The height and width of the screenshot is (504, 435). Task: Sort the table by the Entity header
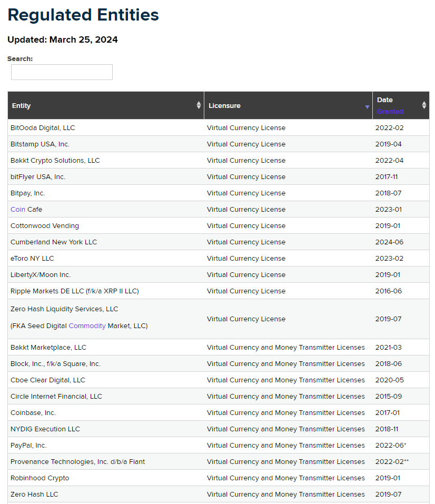click(x=22, y=105)
